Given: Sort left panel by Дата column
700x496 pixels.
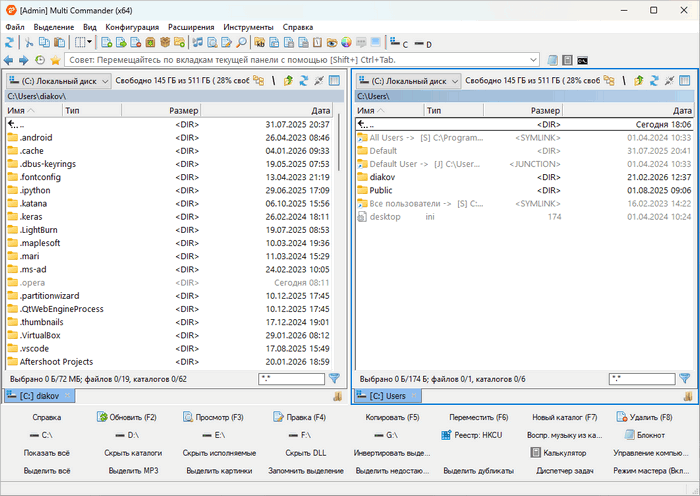Looking at the screenshot, I should 267,110.
